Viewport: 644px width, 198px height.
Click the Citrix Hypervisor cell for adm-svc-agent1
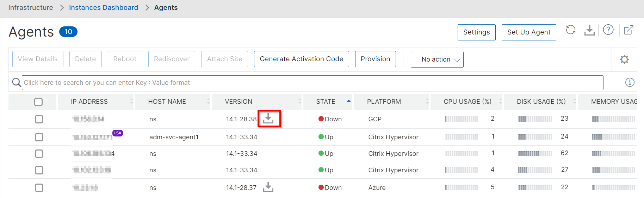tap(394, 137)
